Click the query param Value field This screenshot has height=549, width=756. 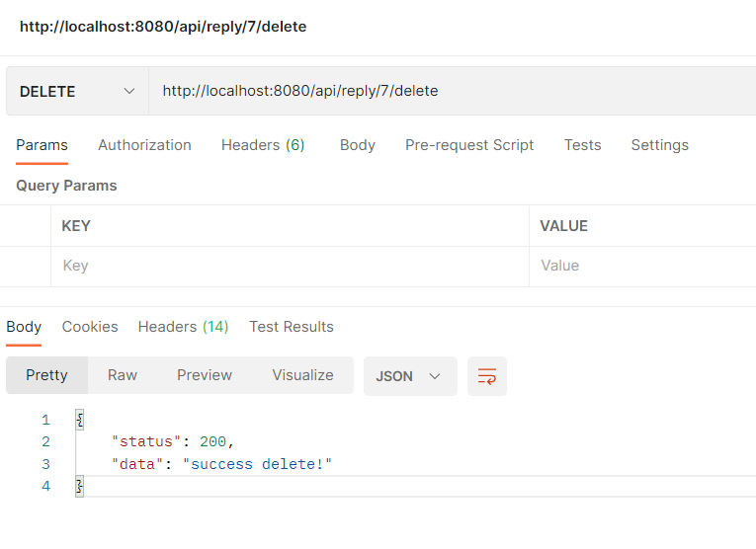(642, 267)
